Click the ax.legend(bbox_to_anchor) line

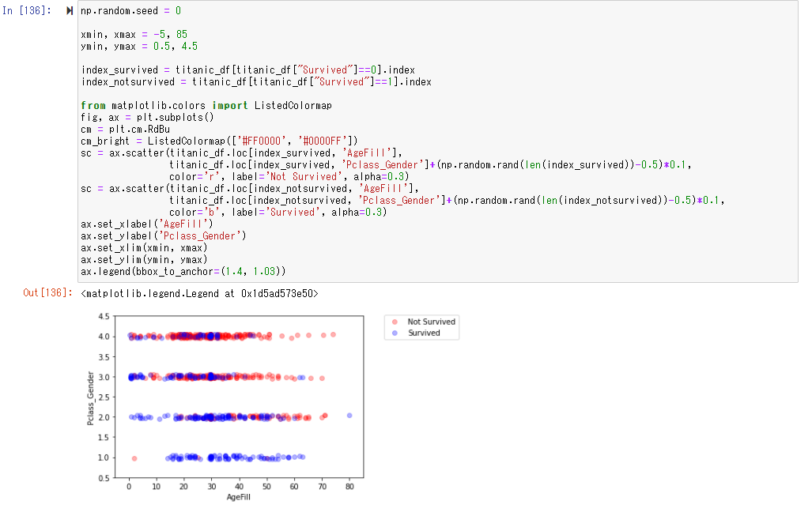pyautogui.click(x=183, y=272)
